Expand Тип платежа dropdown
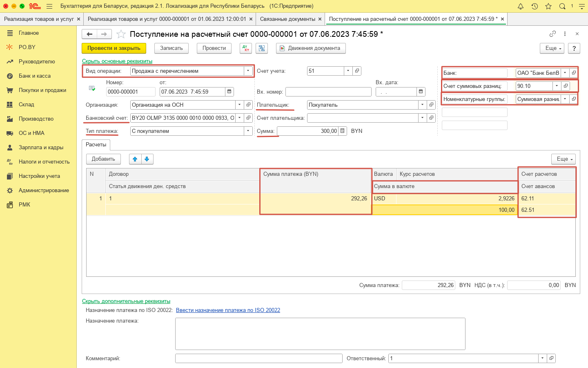 (248, 131)
